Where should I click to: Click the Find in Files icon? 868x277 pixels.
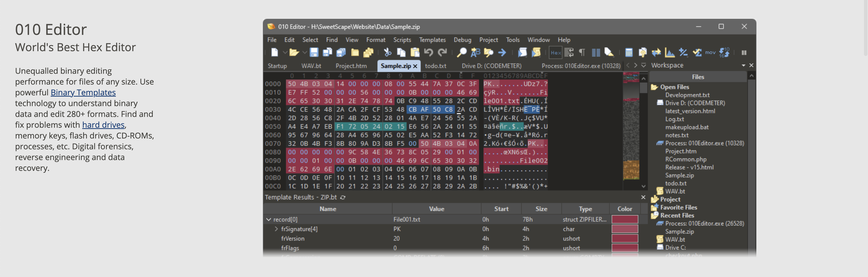click(x=489, y=52)
